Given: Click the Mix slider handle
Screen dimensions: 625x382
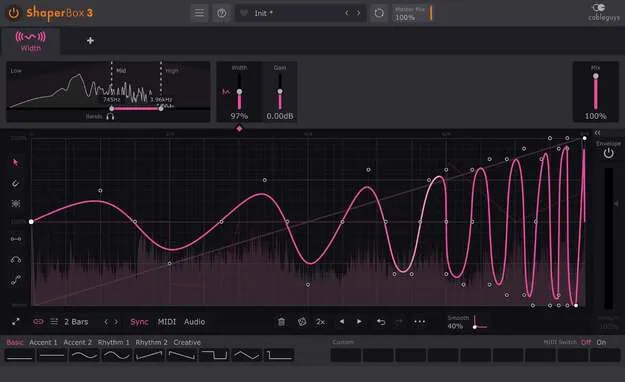Looking at the screenshot, I should 596,76.
